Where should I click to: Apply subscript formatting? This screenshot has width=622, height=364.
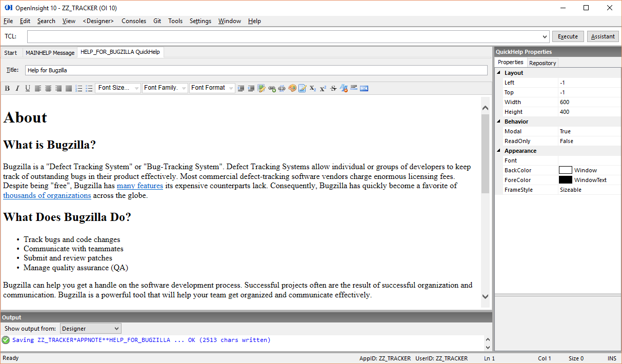[313, 88]
